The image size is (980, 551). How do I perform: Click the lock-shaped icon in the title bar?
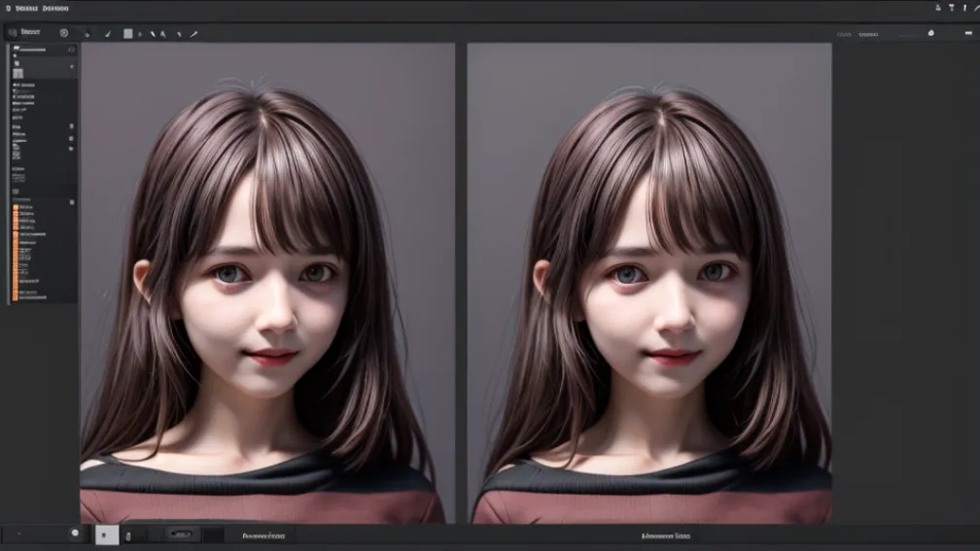938,8
